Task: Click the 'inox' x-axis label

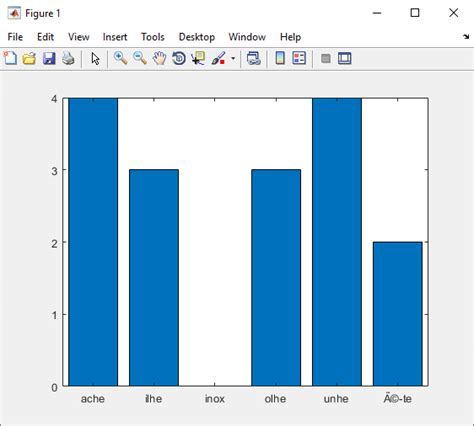Action: pos(215,399)
